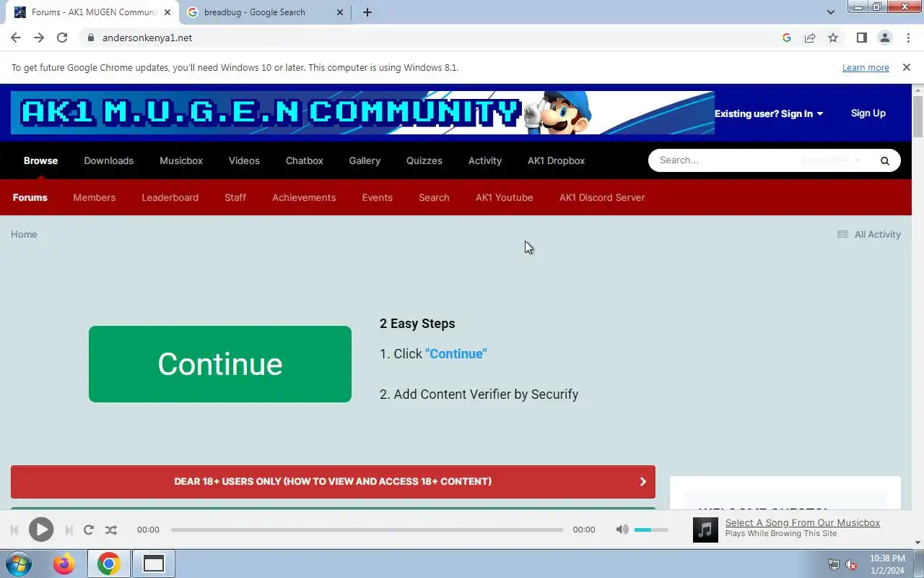Open the Staff submenu item
Screen dimensions: 924x578
pos(235,197)
